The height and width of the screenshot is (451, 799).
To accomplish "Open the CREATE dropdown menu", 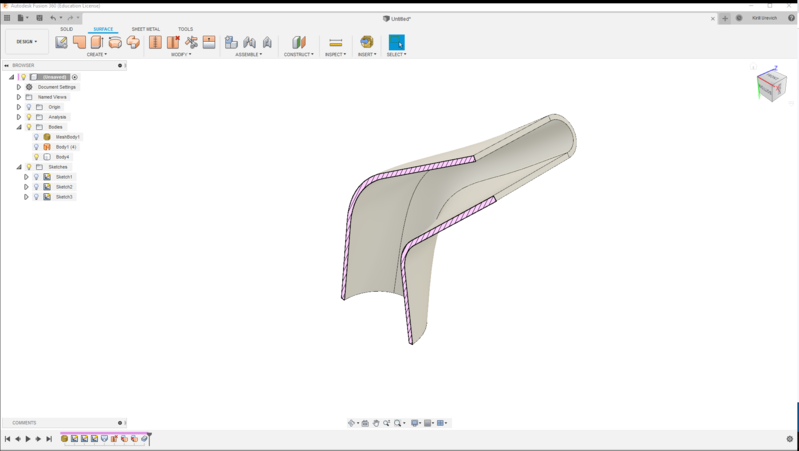I will tap(96, 55).
